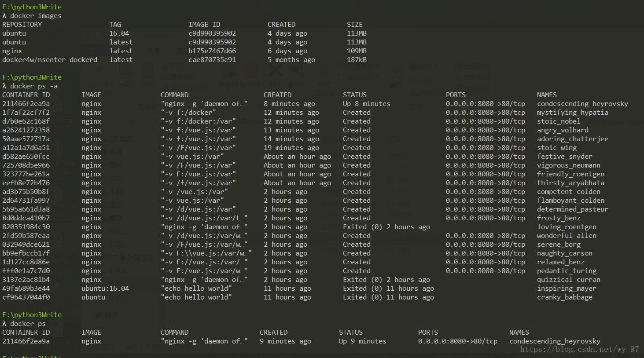This screenshot has height=358, width=644.
Task: Select the TAG column header
Action: click(115, 25)
